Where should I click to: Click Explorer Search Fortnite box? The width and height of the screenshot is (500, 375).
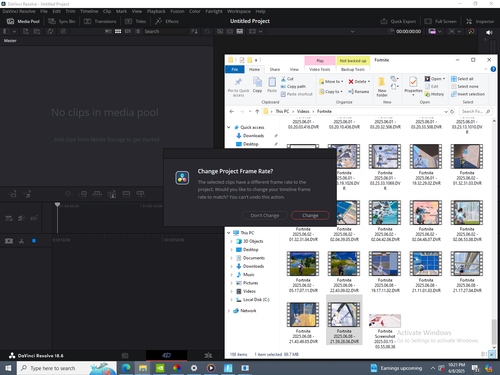(x=475, y=111)
